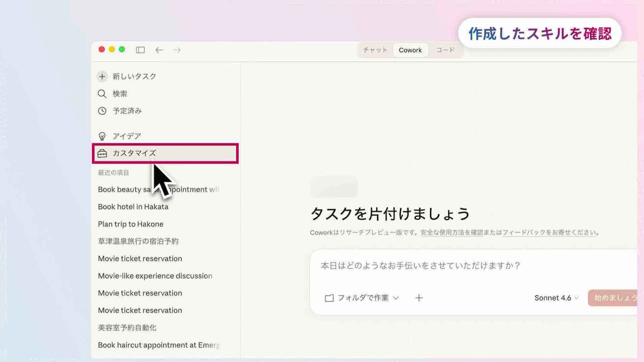644x362 pixels.
Task: Open the フィードバックをお寄せください link
Action: click(550, 233)
